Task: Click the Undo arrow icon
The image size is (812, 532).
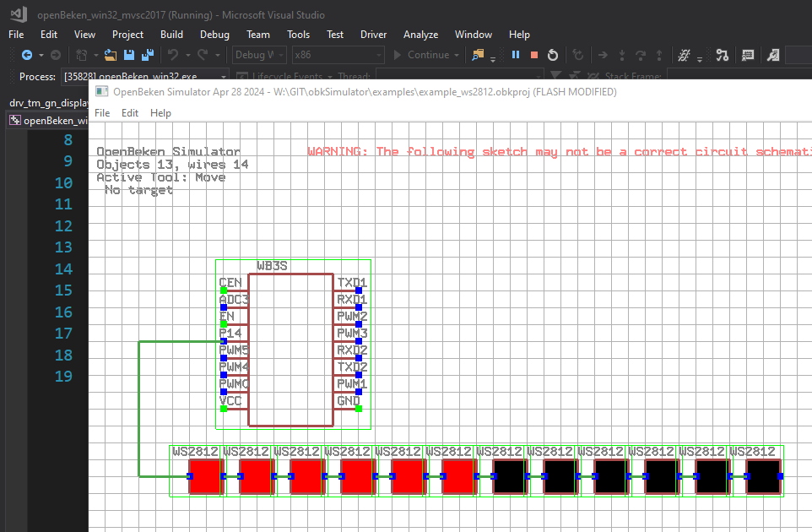Action: [x=173, y=55]
